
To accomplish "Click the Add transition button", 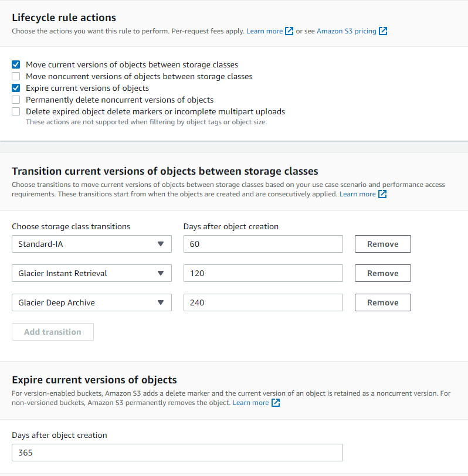I will click(53, 332).
